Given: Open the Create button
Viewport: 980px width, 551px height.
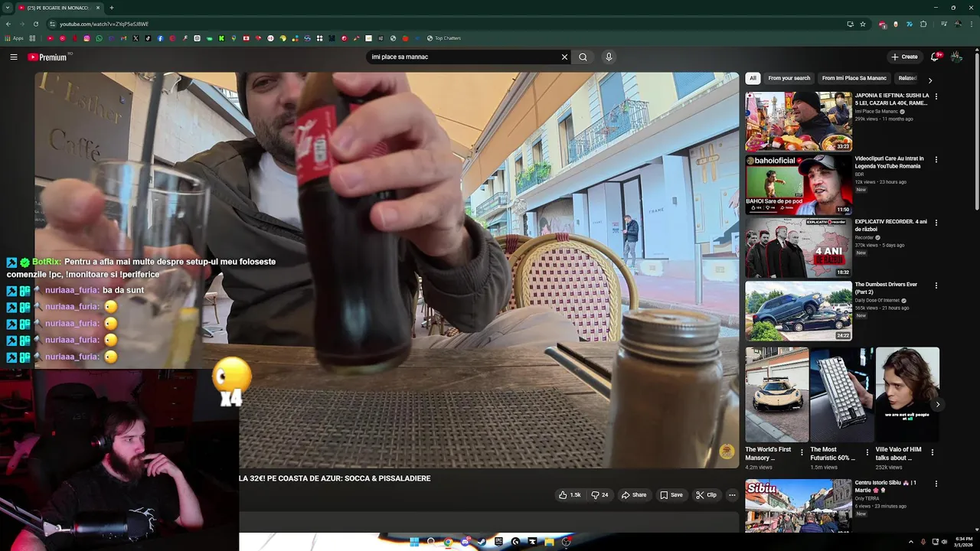Looking at the screenshot, I should point(904,57).
